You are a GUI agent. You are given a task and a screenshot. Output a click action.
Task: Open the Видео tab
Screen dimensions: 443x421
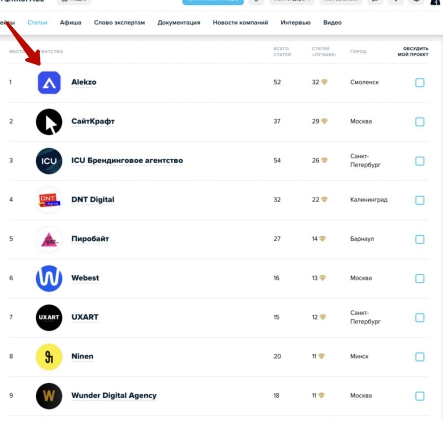332,23
